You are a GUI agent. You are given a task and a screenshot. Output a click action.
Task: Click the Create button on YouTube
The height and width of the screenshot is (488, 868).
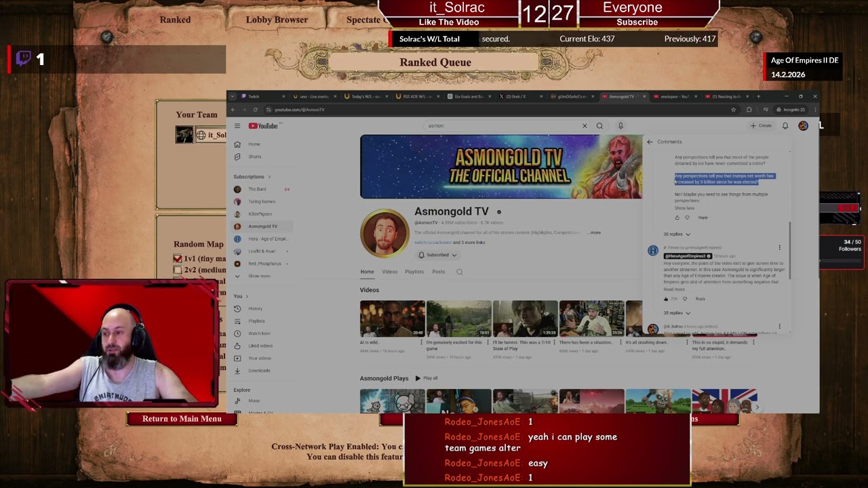(761, 125)
